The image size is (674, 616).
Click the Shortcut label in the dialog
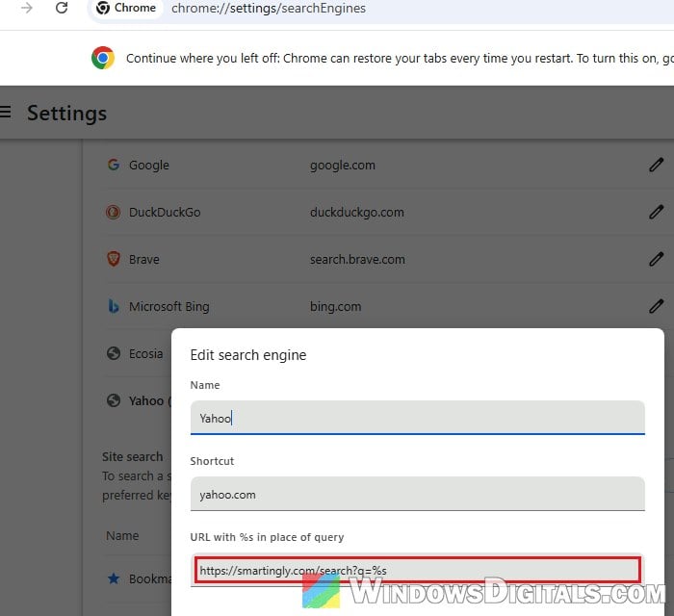(x=212, y=461)
